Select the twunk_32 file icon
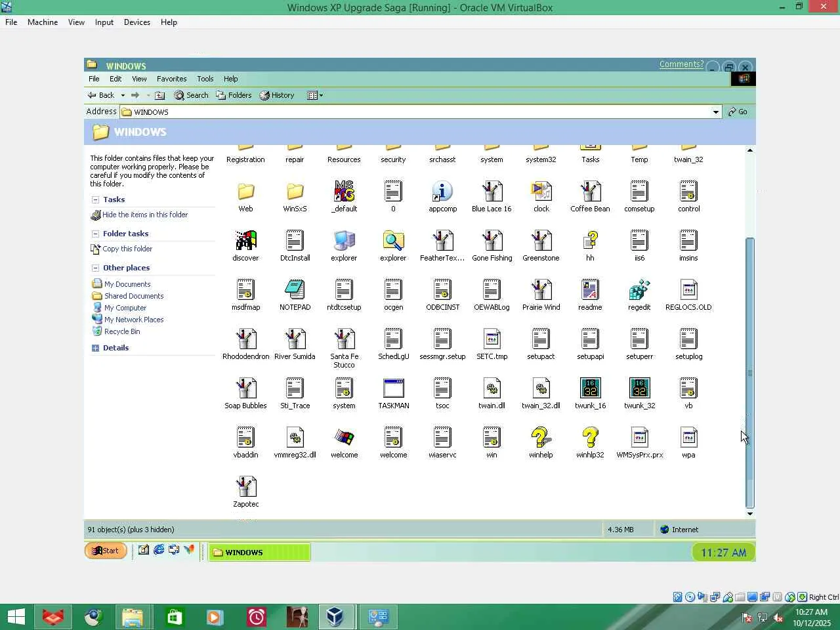 coord(639,388)
